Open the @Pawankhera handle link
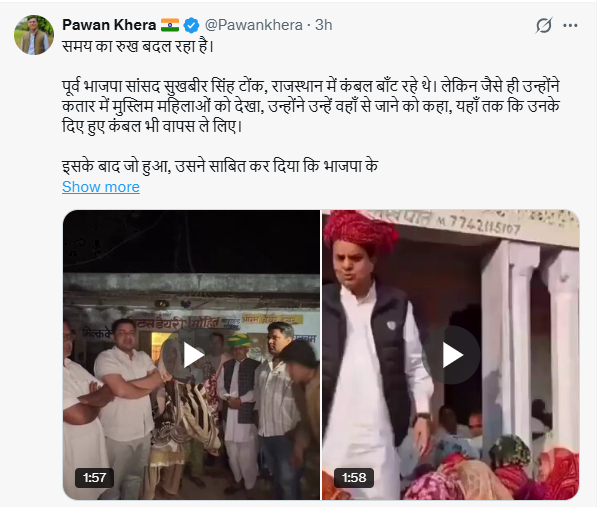This screenshot has height=507, width=615. [x=253, y=25]
